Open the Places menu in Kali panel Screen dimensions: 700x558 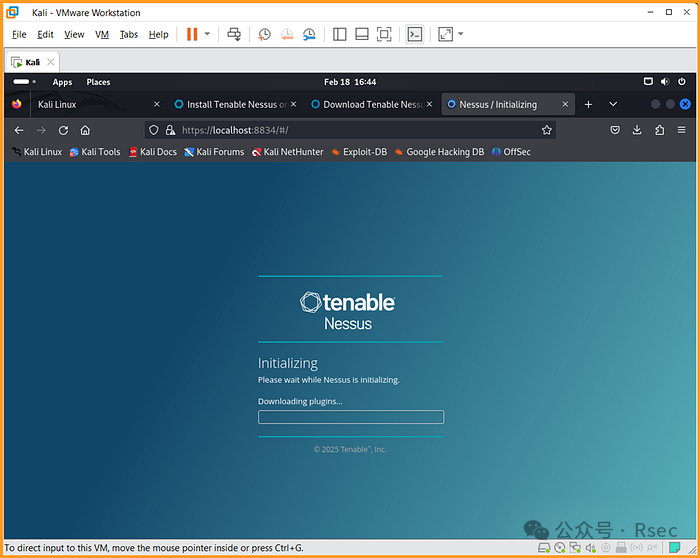(x=98, y=82)
